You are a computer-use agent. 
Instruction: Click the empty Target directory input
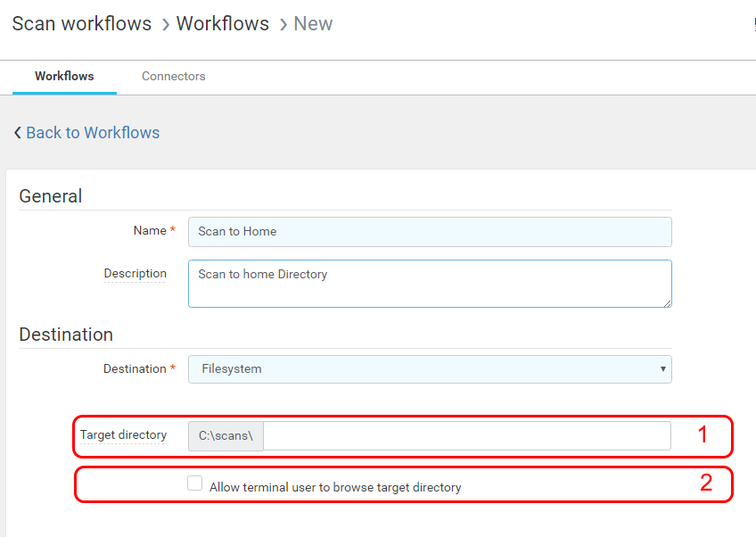466,436
